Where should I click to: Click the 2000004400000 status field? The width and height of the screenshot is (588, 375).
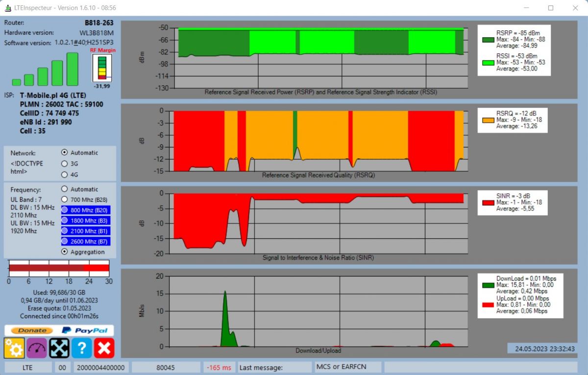[101, 367]
